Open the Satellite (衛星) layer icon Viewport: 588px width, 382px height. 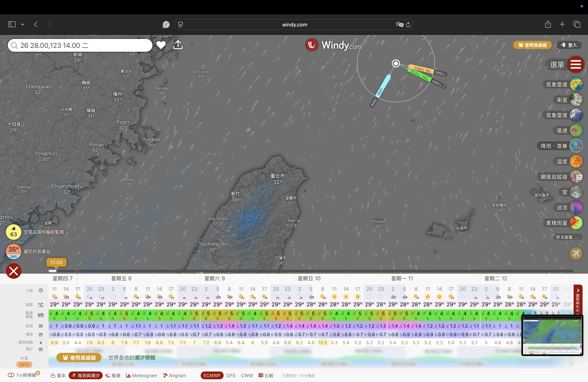coord(576,100)
